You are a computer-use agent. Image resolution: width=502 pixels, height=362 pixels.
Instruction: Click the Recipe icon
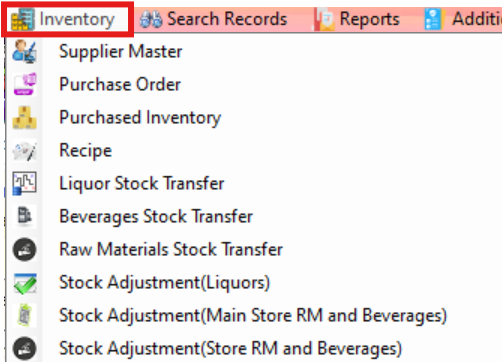(24, 150)
